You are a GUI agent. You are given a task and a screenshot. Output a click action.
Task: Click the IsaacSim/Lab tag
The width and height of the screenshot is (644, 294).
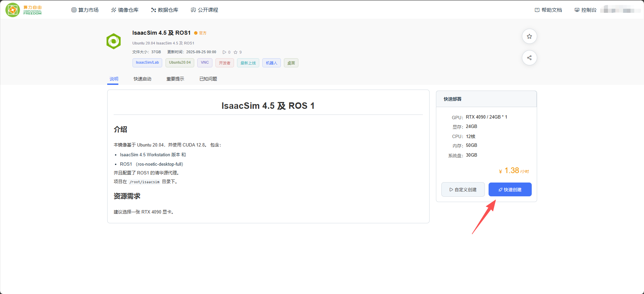(147, 63)
